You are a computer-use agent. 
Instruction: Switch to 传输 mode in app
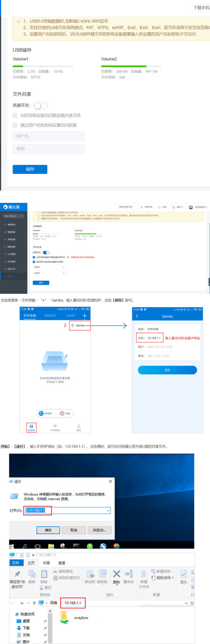pos(65,413)
